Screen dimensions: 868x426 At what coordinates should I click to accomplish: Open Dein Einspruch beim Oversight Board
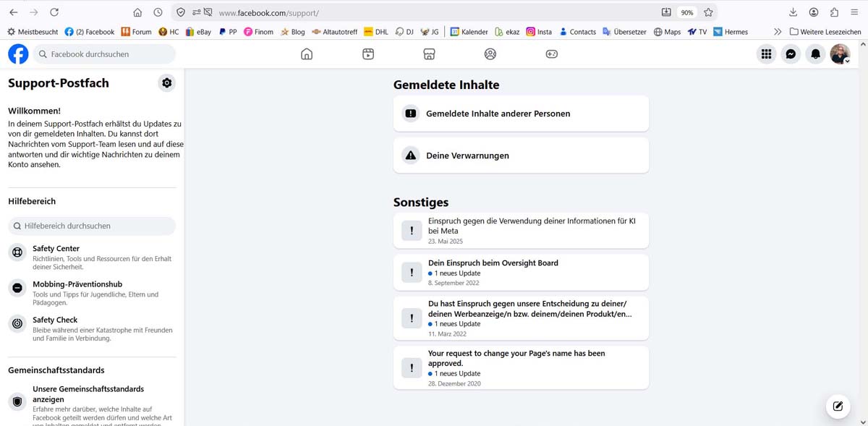[x=521, y=272]
